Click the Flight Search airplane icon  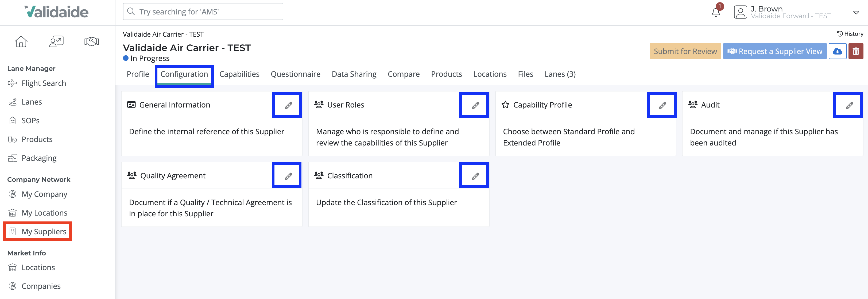(13, 83)
